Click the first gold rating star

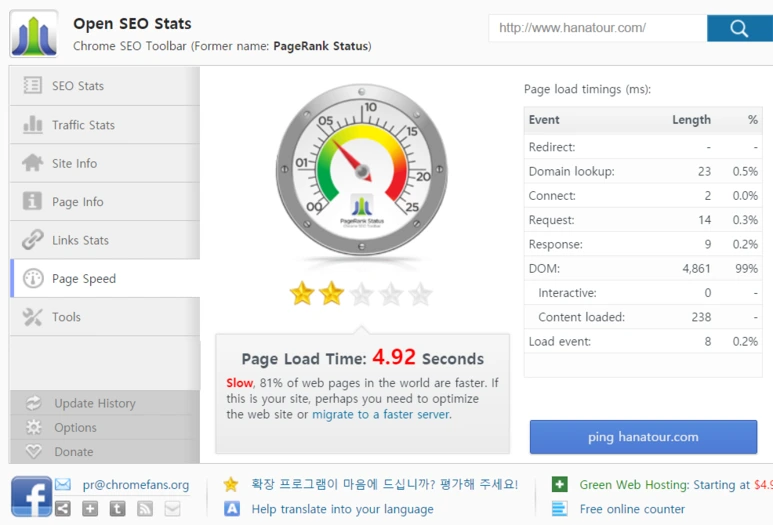(302, 294)
